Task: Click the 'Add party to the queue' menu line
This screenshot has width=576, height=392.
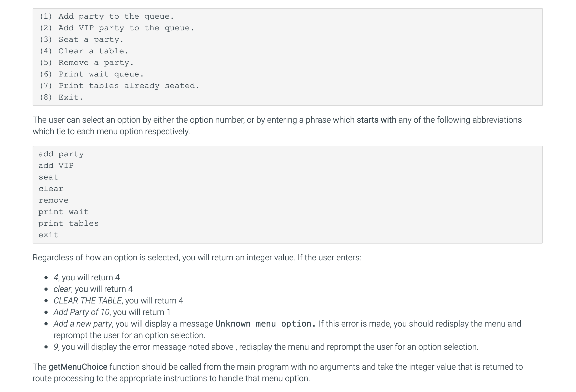Action: [107, 17]
